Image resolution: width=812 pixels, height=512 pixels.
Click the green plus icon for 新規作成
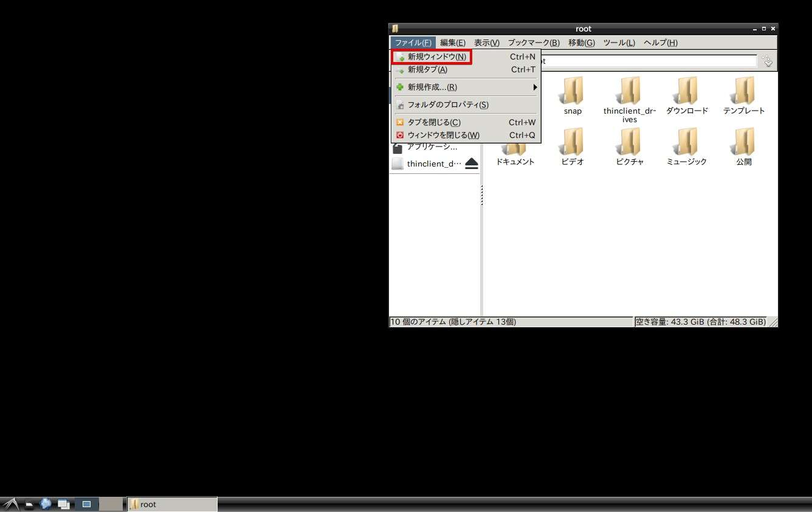point(400,87)
